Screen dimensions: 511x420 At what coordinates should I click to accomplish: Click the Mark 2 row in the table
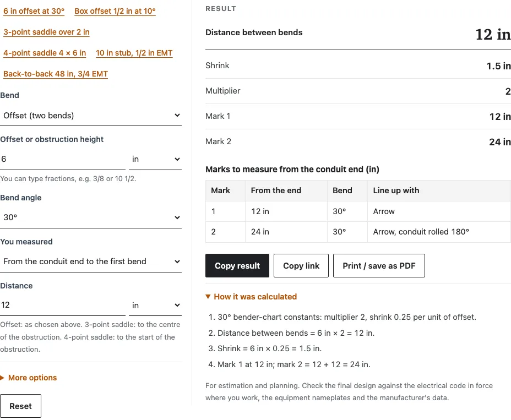click(x=358, y=232)
